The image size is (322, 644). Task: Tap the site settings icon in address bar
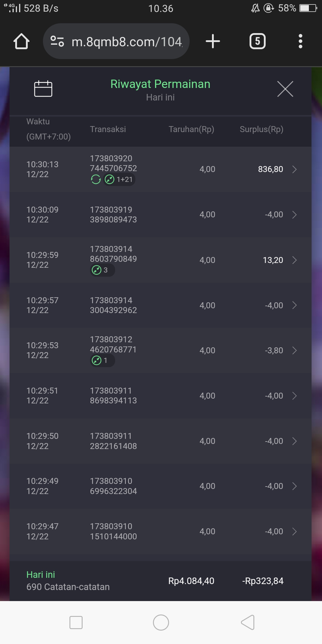coord(57,41)
